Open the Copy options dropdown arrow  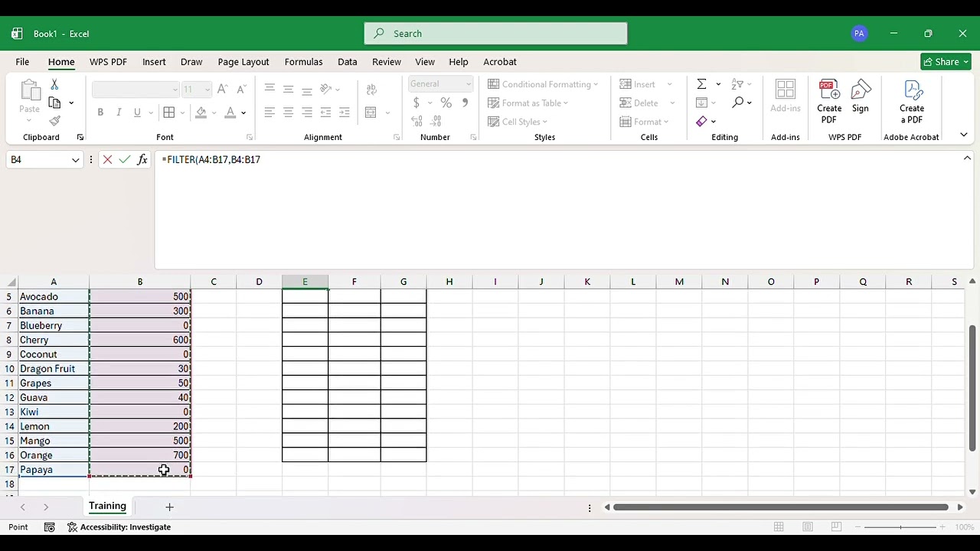[x=71, y=103]
